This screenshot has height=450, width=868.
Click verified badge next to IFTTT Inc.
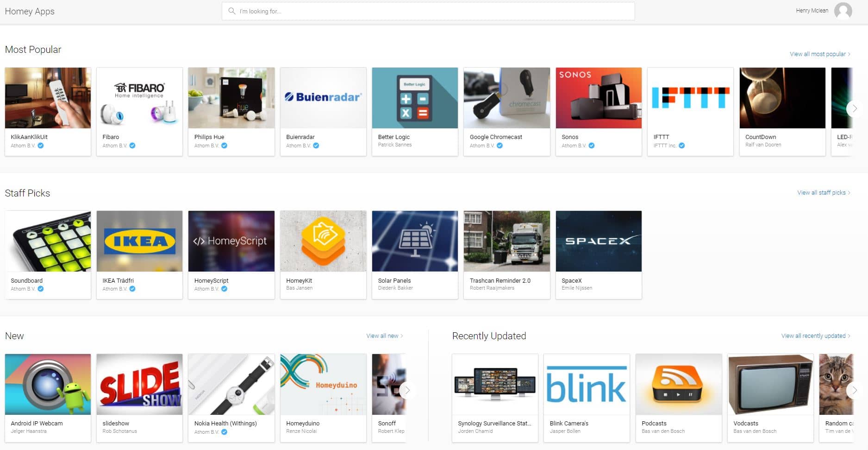click(681, 146)
